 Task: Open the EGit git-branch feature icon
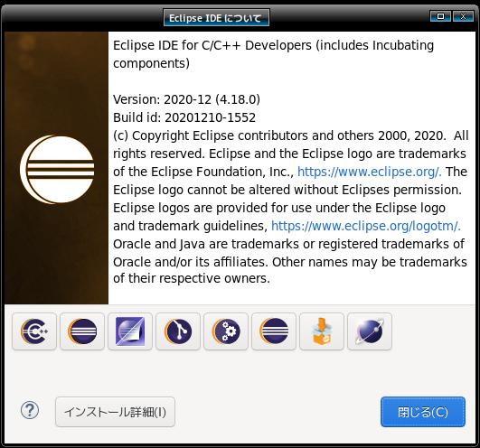178,331
